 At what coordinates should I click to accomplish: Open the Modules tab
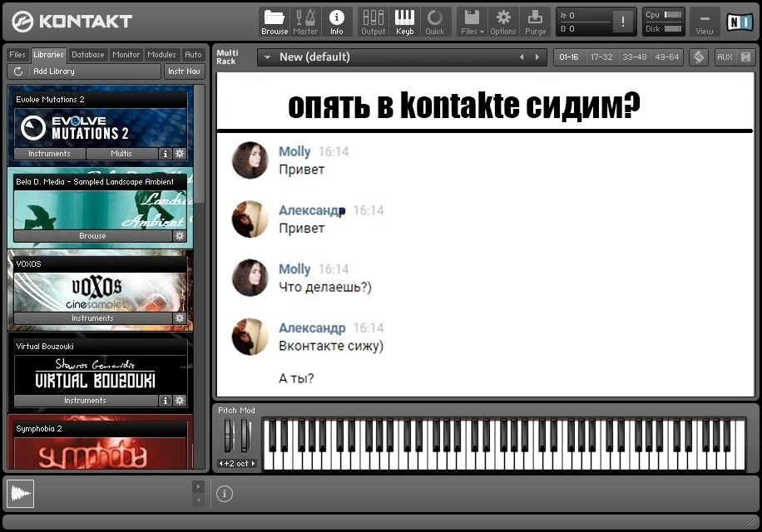click(161, 55)
